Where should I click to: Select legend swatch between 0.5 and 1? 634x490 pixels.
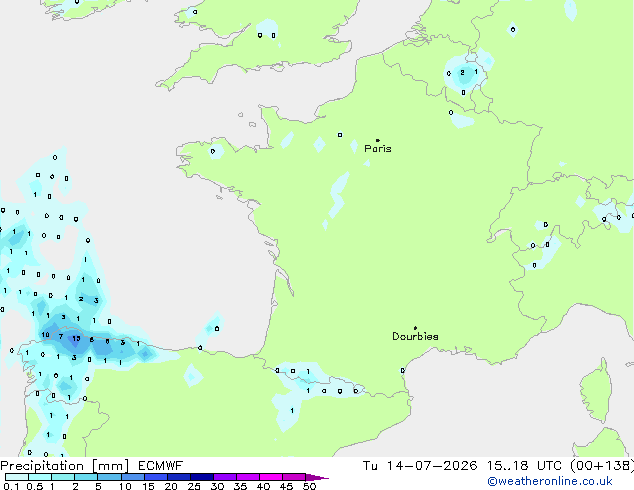tap(40, 477)
